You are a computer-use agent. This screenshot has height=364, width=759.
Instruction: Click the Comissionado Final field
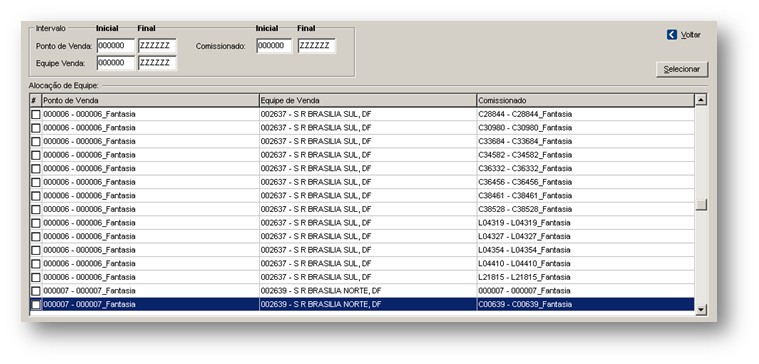[x=316, y=46]
